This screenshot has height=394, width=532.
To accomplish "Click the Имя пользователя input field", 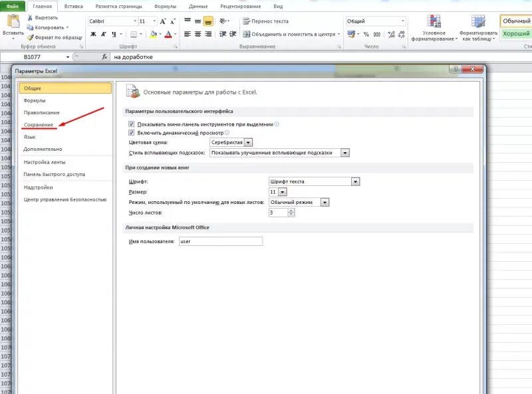I will click(x=221, y=241).
